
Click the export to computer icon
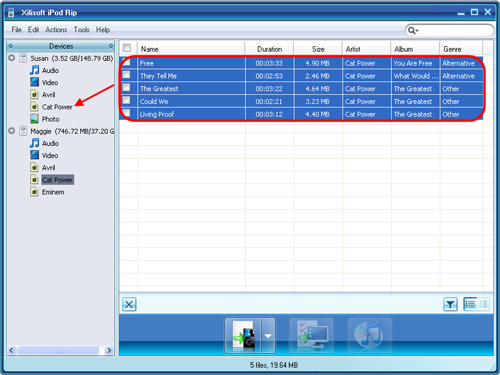click(x=311, y=335)
